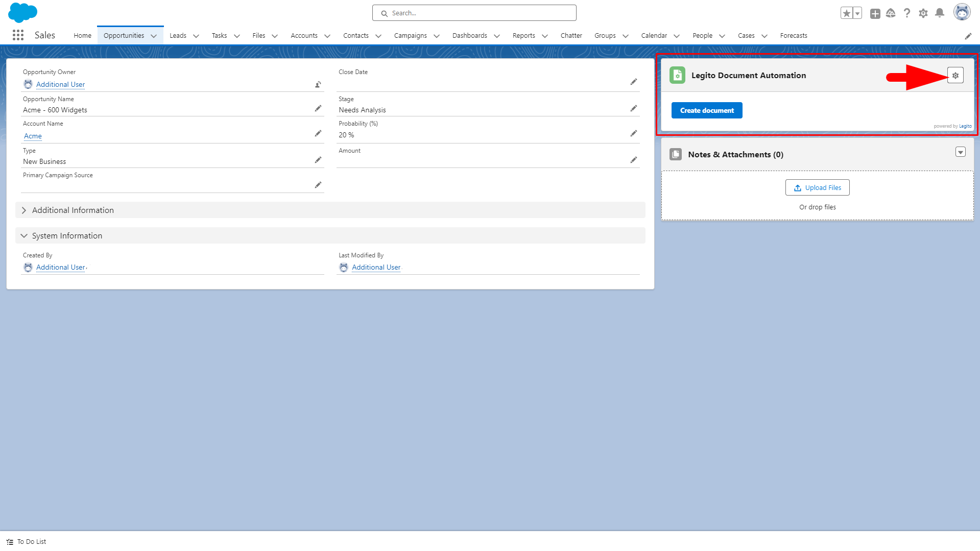Open the Leads tab
This screenshot has width=980, height=551.
coord(178,35)
